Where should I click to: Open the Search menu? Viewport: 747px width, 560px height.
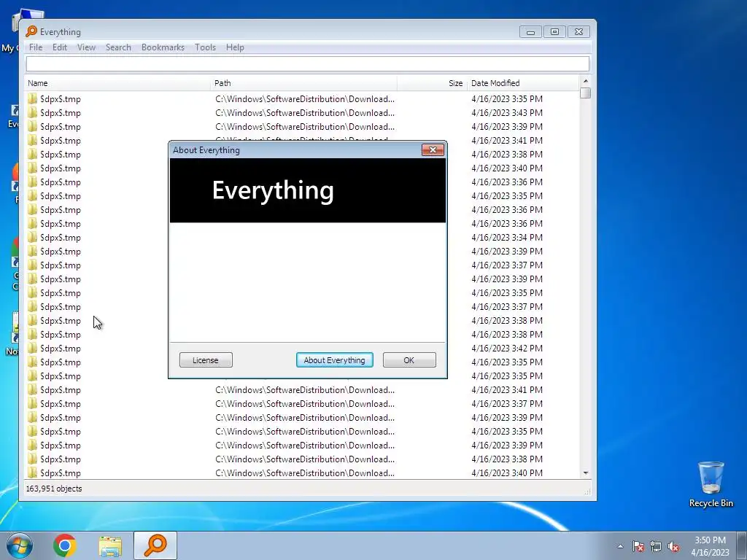(x=118, y=47)
